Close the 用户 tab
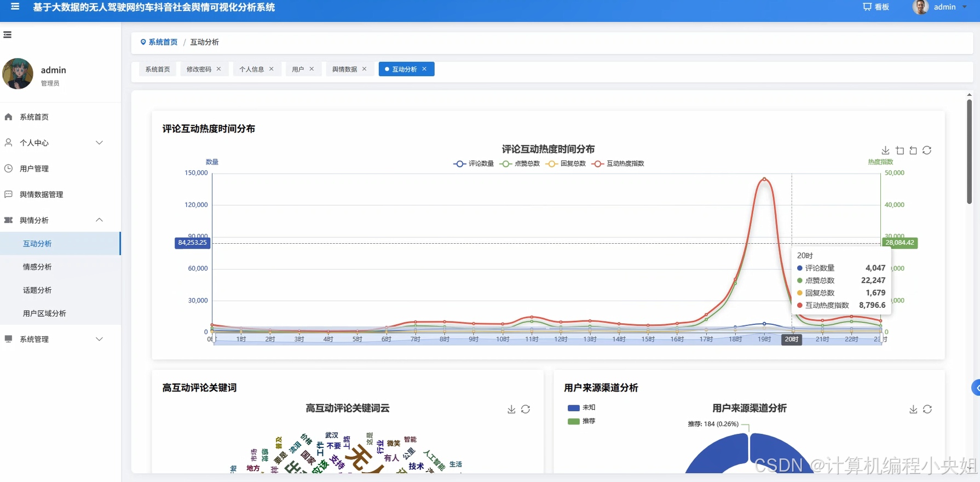 coord(312,69)
